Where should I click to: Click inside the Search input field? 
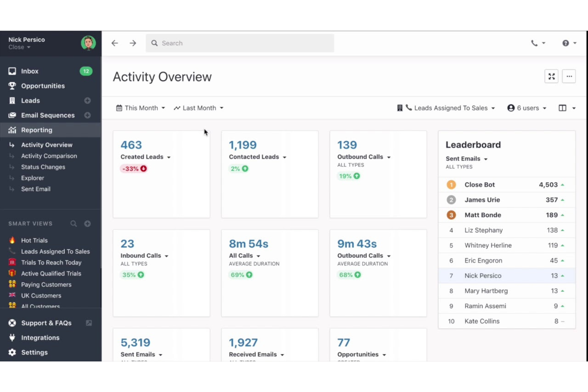click(238, 43)
